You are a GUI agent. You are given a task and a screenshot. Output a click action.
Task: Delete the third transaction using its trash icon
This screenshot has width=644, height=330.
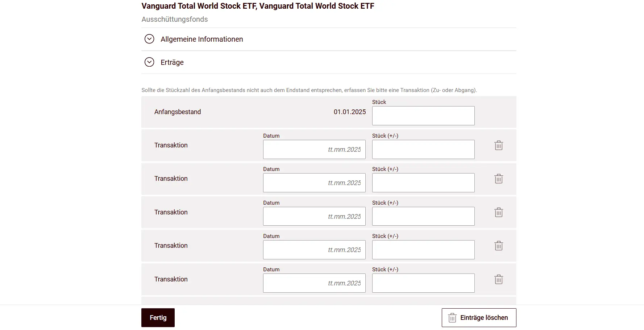pyautogui.click(x=498, y=212)
